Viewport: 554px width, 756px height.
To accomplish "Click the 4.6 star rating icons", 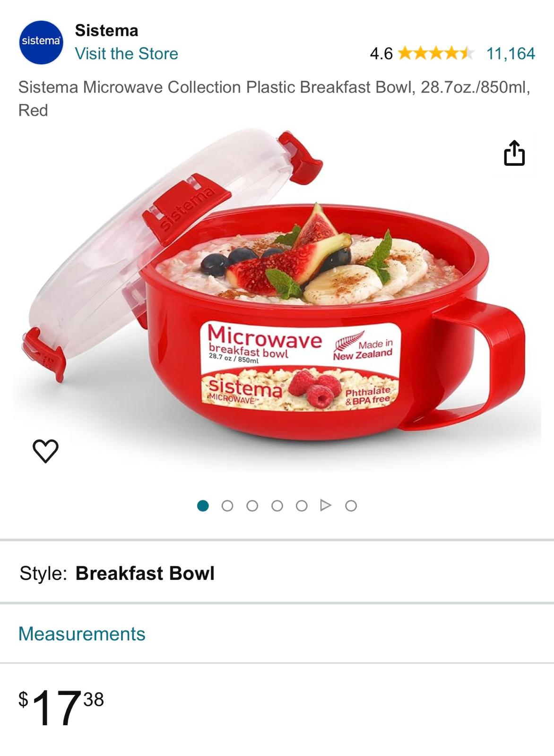I will click(x=436, y=53).
